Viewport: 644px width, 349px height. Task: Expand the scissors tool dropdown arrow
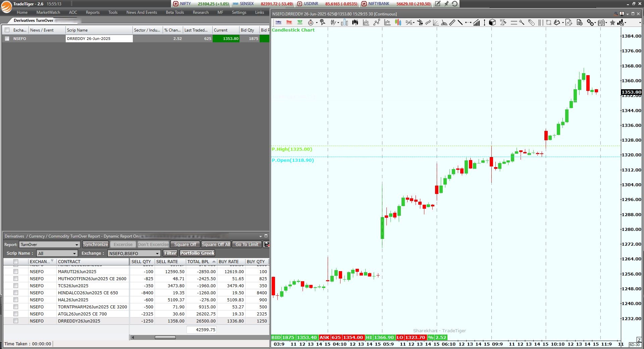[414, 23]
